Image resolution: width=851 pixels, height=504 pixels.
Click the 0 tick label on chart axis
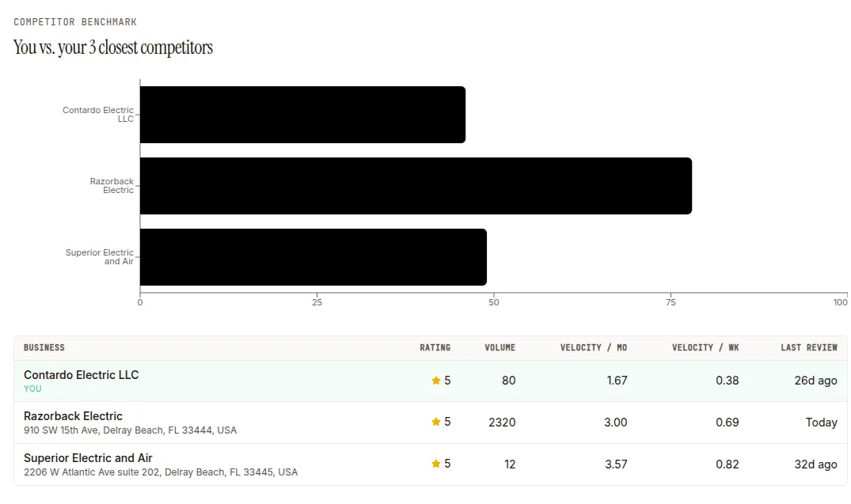(x=140, y=303)
